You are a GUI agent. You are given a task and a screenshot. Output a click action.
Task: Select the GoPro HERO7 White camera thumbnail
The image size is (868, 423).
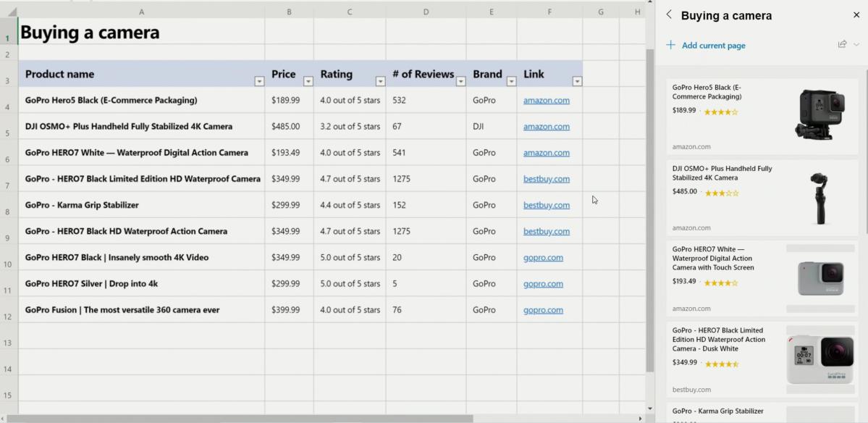click(x=820, y=278)
